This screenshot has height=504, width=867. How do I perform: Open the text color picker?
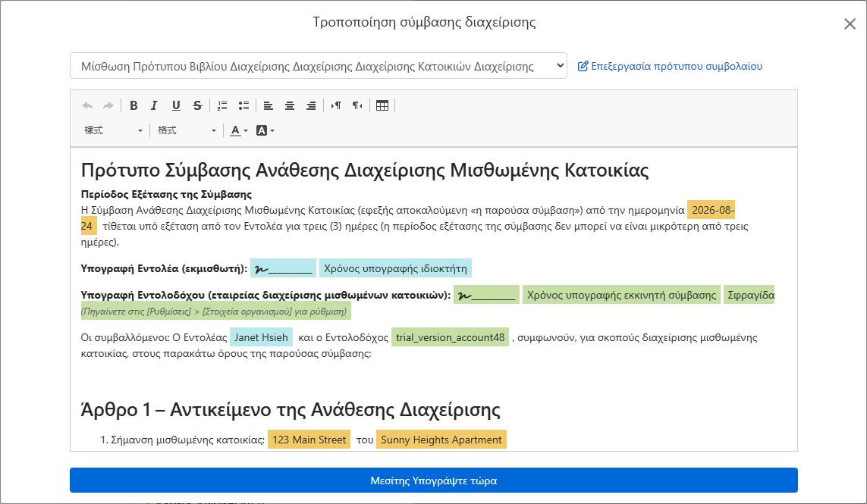[x=239, y=130]
